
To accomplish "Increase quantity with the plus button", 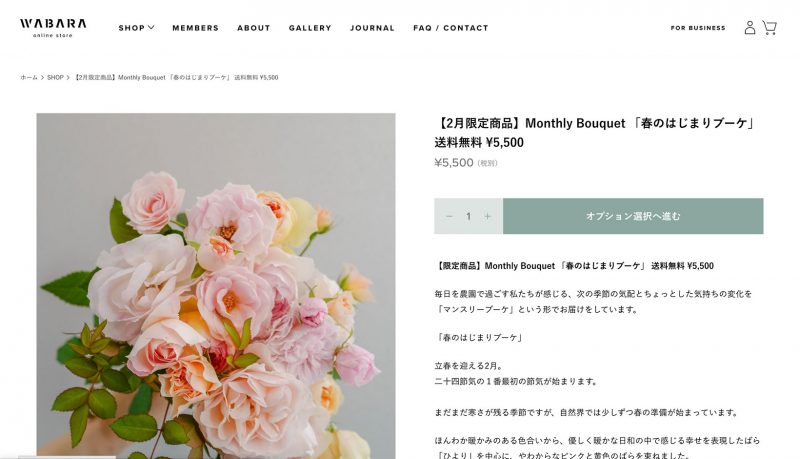I will coord(488,216).
